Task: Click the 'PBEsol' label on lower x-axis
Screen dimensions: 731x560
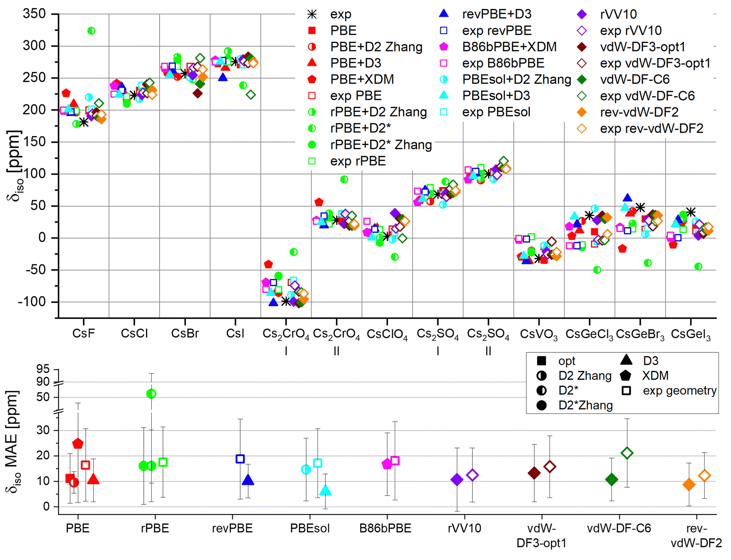Action: [310, 528]
